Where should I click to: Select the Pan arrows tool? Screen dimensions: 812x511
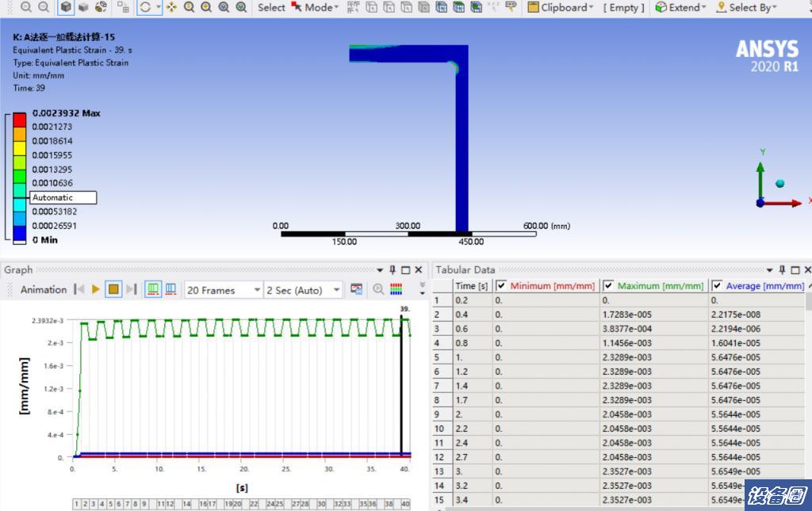[x=171, y=7]
